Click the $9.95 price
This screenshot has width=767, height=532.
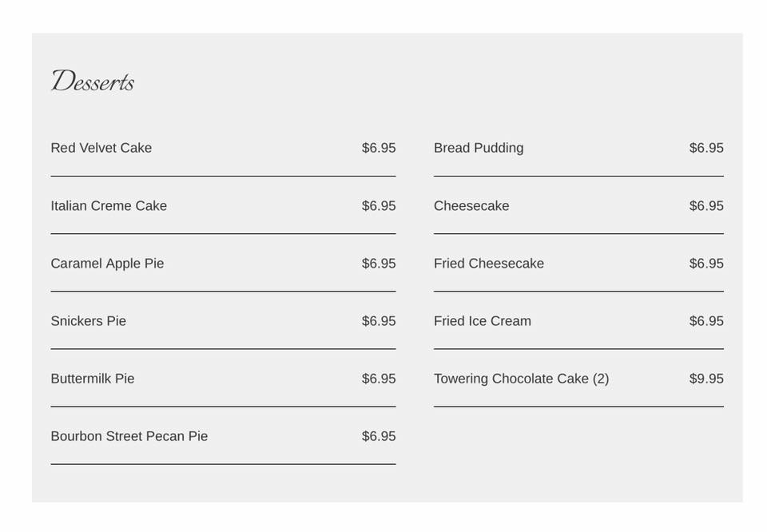pos(706,379)
